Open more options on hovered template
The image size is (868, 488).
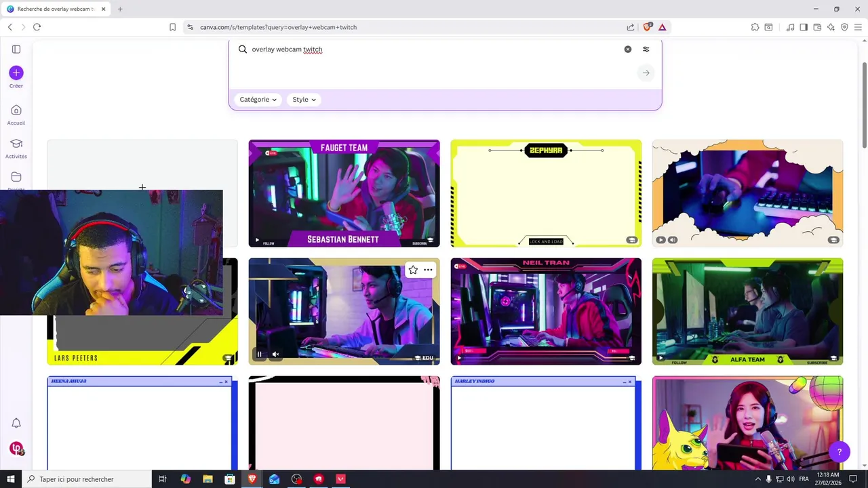428,270
